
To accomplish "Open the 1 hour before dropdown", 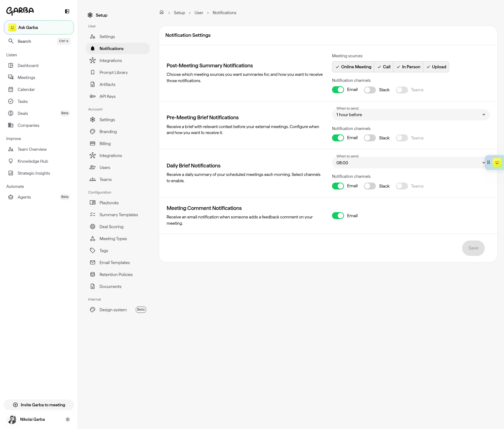I will click(411, 115).
